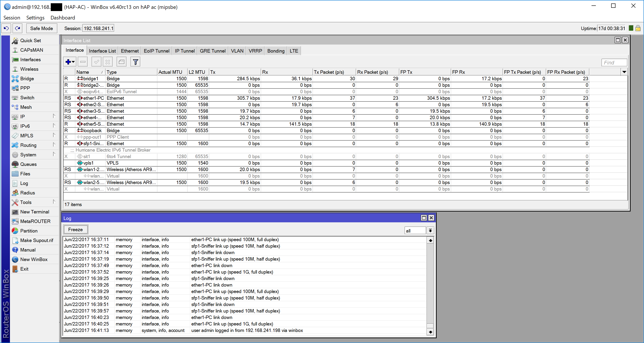644x343 pixels.
Task: Open Log sidebar entry
Action: pyautogui.click(x=35, y=183)
